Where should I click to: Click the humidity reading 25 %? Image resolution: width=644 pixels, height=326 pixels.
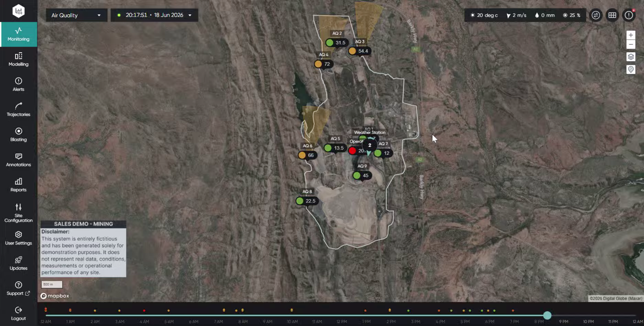[x=572, y=15]
